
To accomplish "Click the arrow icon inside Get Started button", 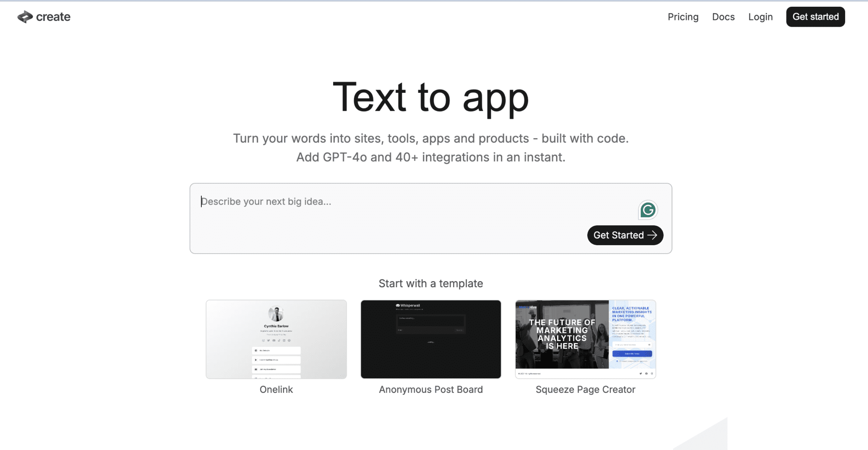I will pos(654,235).
